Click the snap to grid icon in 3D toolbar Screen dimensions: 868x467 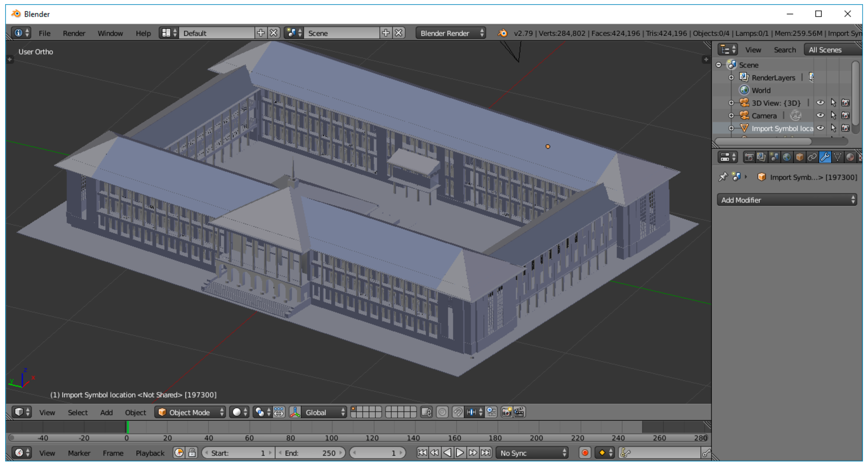click(x=492, y=413)
